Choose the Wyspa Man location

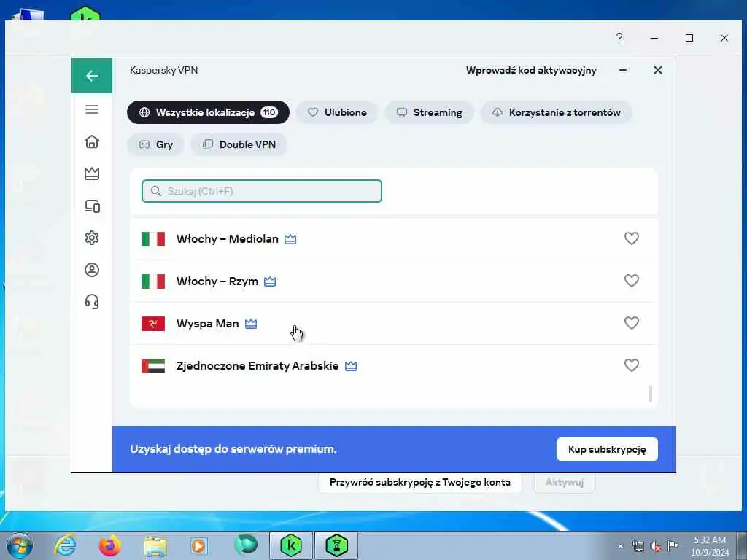pos(393,323)
